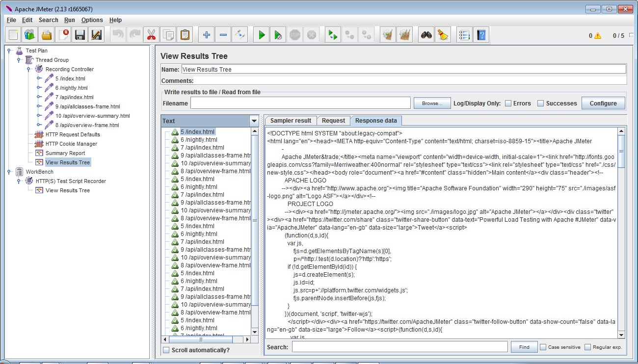Open the Options menu
The height and width of the screenshot is (364, 638).
pyautogui.click(x=92, y=20)
